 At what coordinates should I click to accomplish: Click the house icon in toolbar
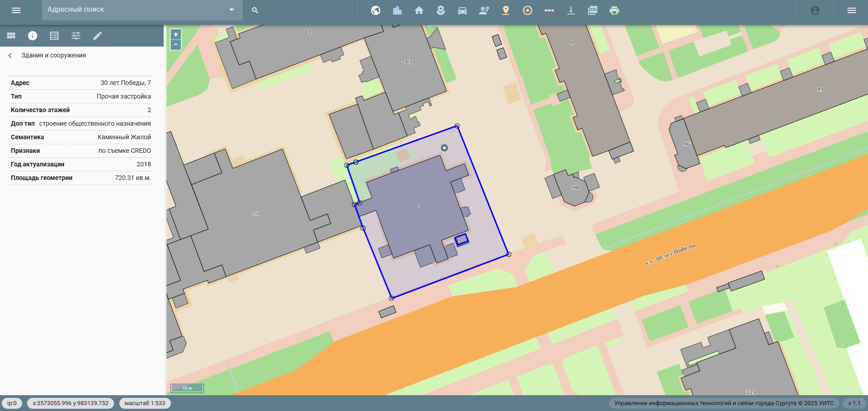419,10
